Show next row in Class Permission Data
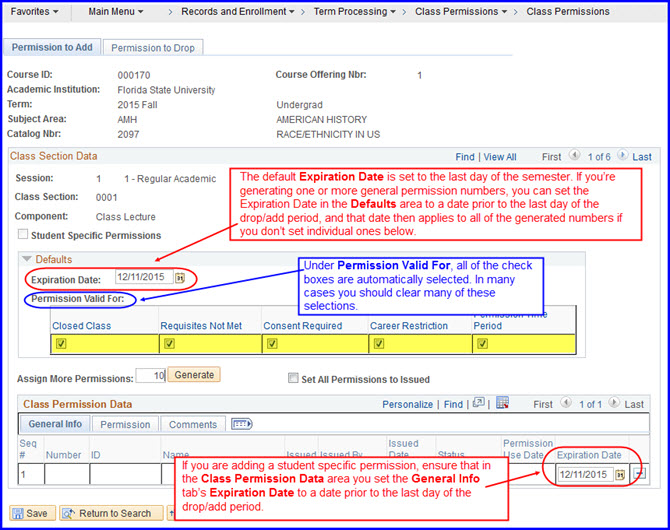This screenshot has height=530, width=670. coord(614,402)
